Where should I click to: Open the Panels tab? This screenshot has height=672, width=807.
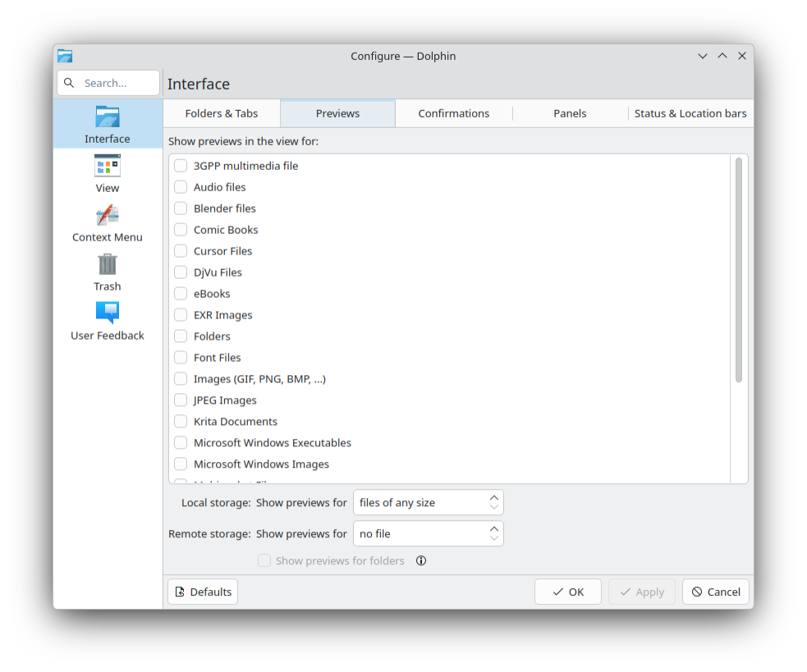[x=570, y=113]
